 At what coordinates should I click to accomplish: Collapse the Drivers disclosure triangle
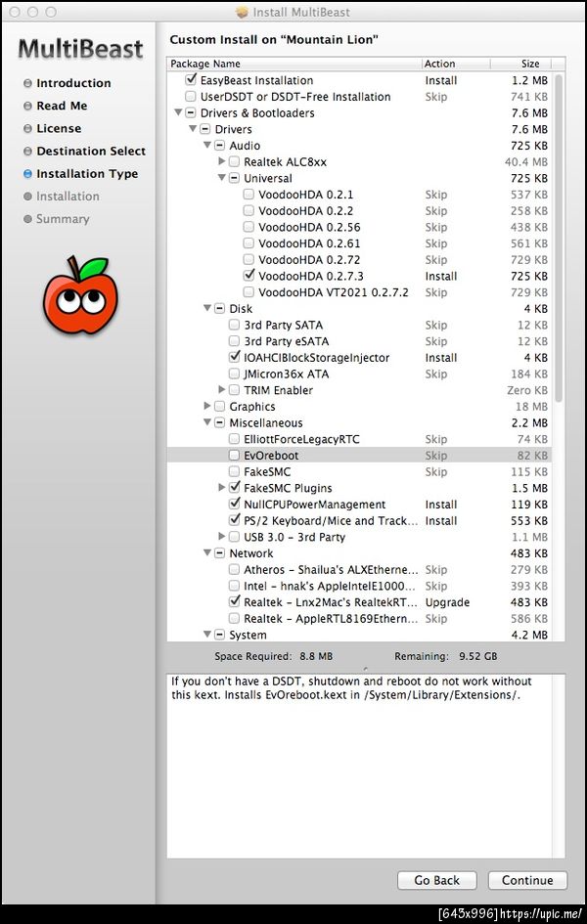click(193, 129)
